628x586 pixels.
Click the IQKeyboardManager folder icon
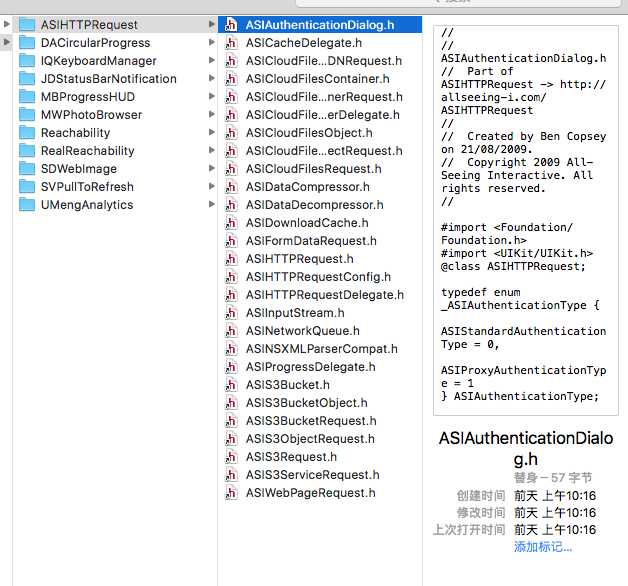[27, 61]
